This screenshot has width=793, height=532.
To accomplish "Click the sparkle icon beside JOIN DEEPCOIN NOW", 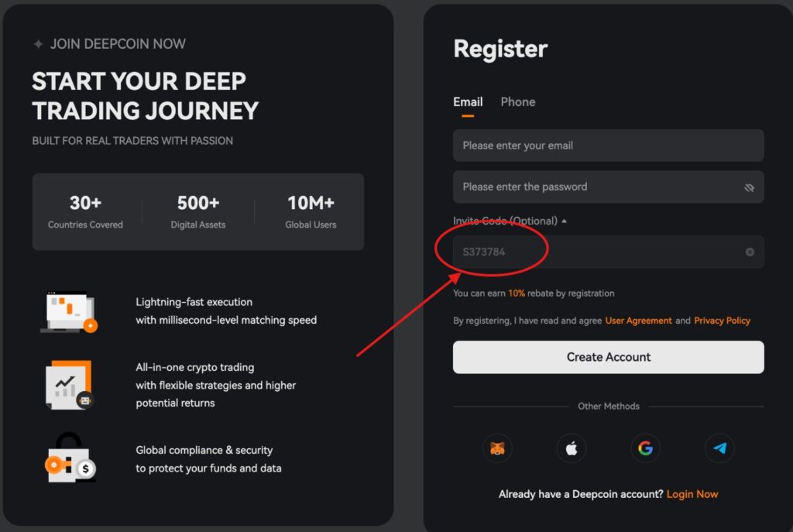I will click(x=38, y=44).
